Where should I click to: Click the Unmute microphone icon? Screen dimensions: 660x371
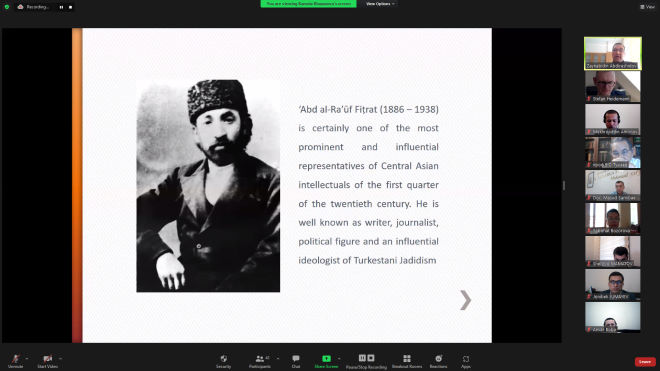pos(16,358)
